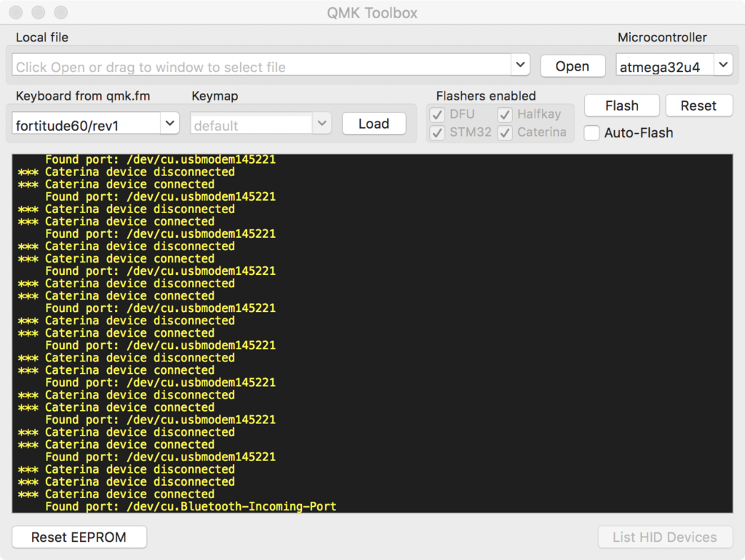This screenshot has width=745, height=560.
Task: Click the Local file path field
Action: (x=262, y=65)
